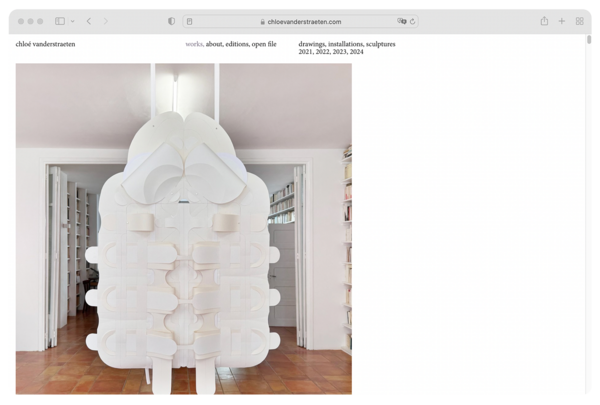Toggle the Safari sidebar
This screenshot has width=600, height=405.
(x=60, y=21)
